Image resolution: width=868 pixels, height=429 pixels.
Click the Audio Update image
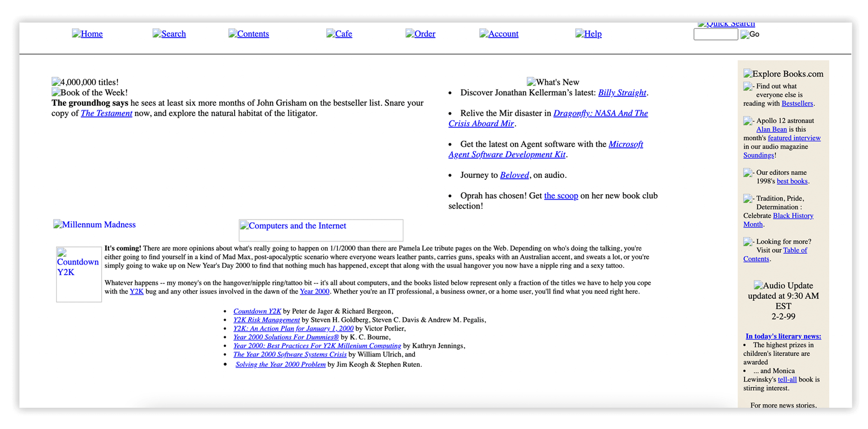783,285
